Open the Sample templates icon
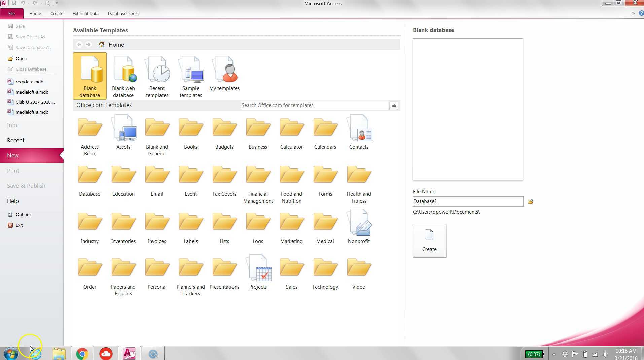Image resolution: width=644 pixels, height=360 pixels. pos(190,76)
